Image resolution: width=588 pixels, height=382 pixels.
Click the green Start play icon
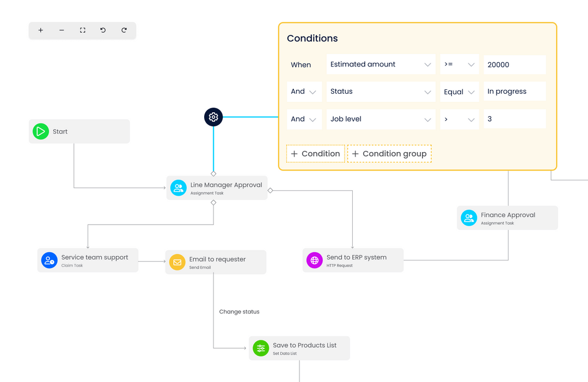(40, 131)
